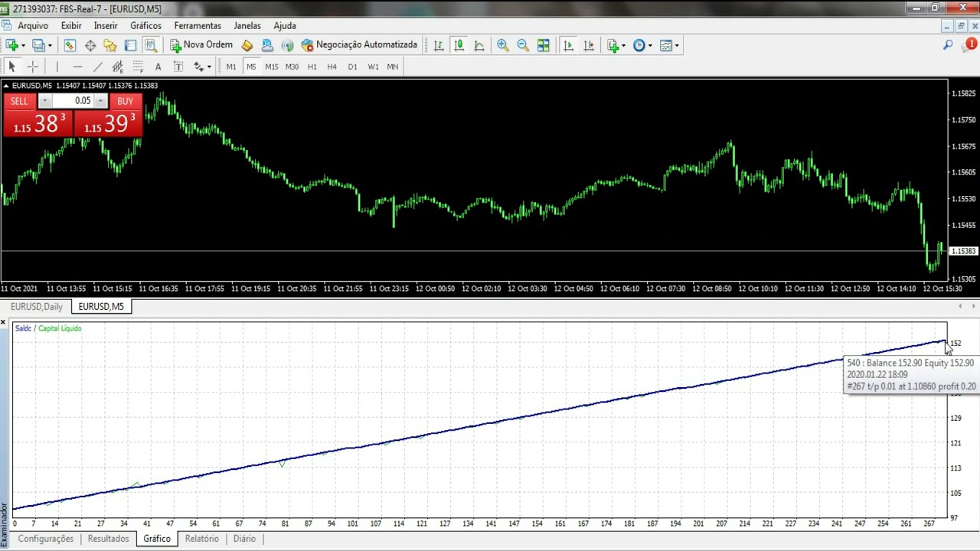Open the Resultados tester tab
This screenshot has height=551, width=980.
click(108, 539)
